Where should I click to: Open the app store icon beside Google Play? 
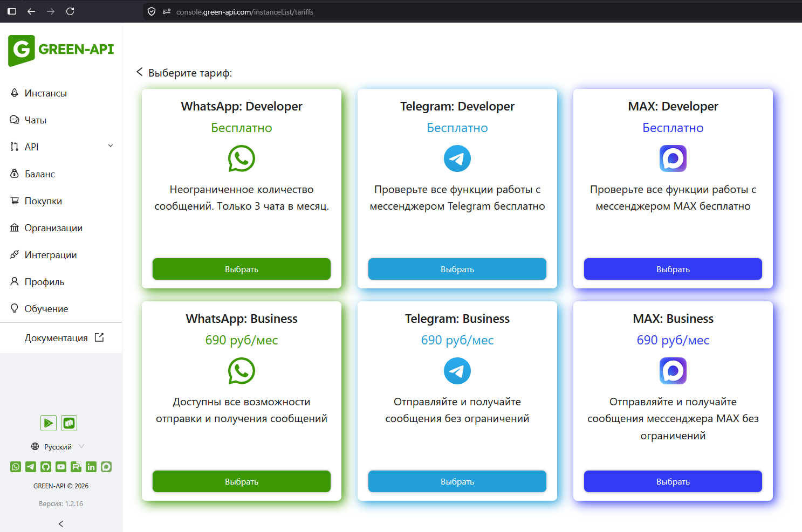click(69, 423)
